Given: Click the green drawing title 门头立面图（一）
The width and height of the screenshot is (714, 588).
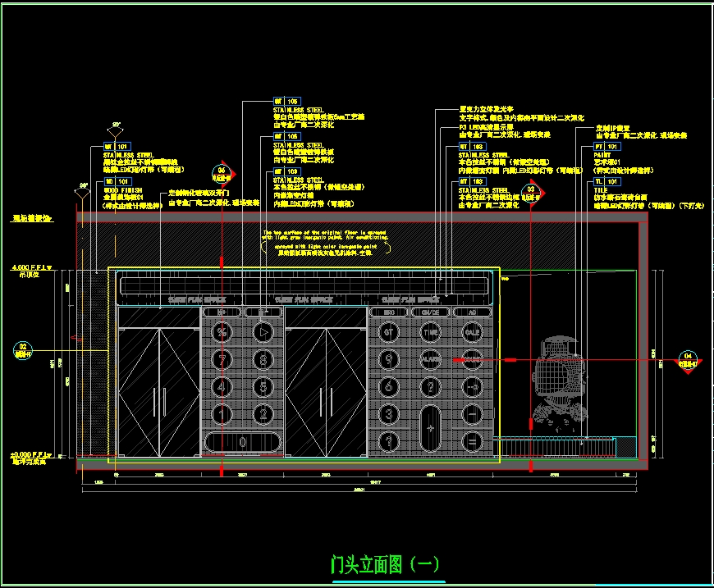Looking at the screenshot, I should [x=386, y=564].
